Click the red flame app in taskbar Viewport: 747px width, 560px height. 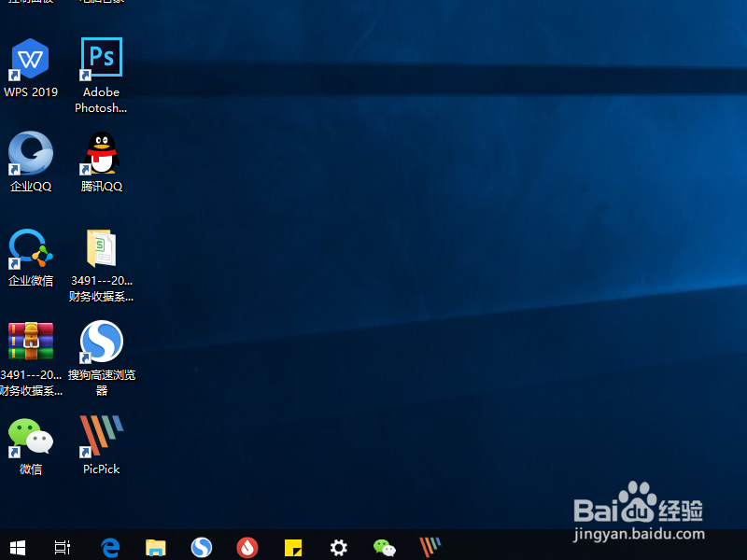(247, 548)
